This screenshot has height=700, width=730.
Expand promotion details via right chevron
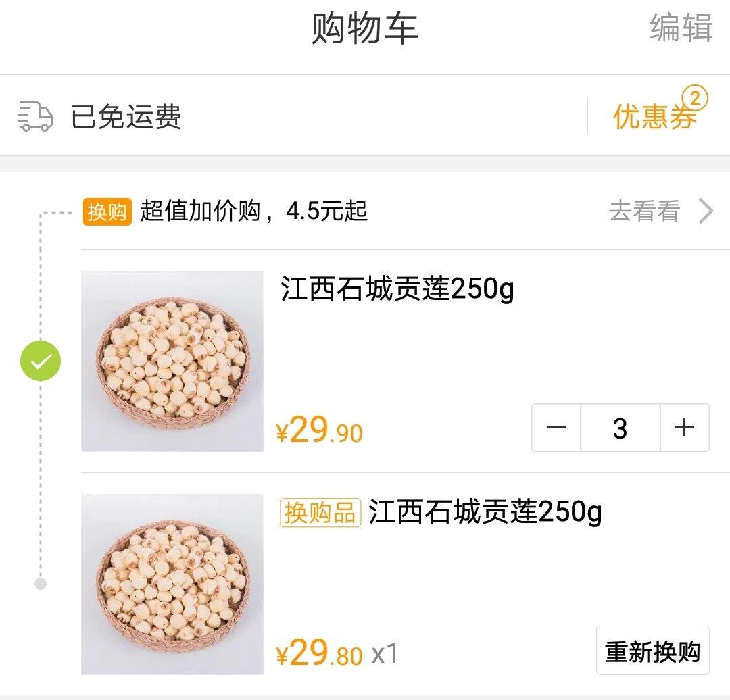[706, 211]
